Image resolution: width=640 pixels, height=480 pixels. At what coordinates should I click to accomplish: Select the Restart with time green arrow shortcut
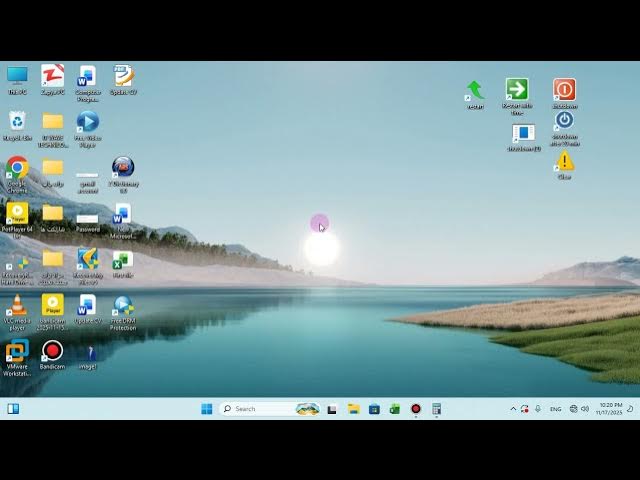click(x=517, y=96)
